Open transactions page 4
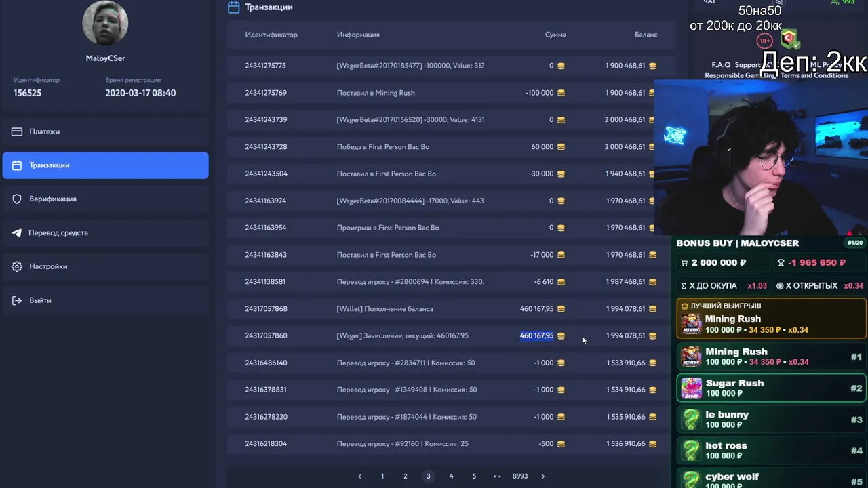This screenshot has width=868, height=488. pyautogui.click(x=451, y=476)
